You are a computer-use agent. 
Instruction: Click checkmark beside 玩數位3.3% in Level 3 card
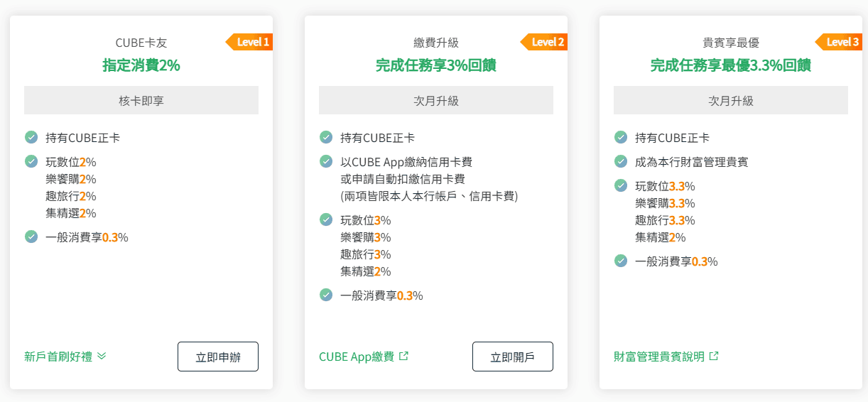[x=621, y=185]
